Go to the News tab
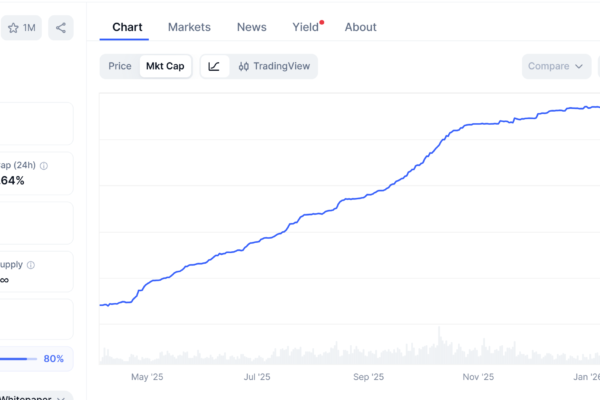 click(251, 27)
